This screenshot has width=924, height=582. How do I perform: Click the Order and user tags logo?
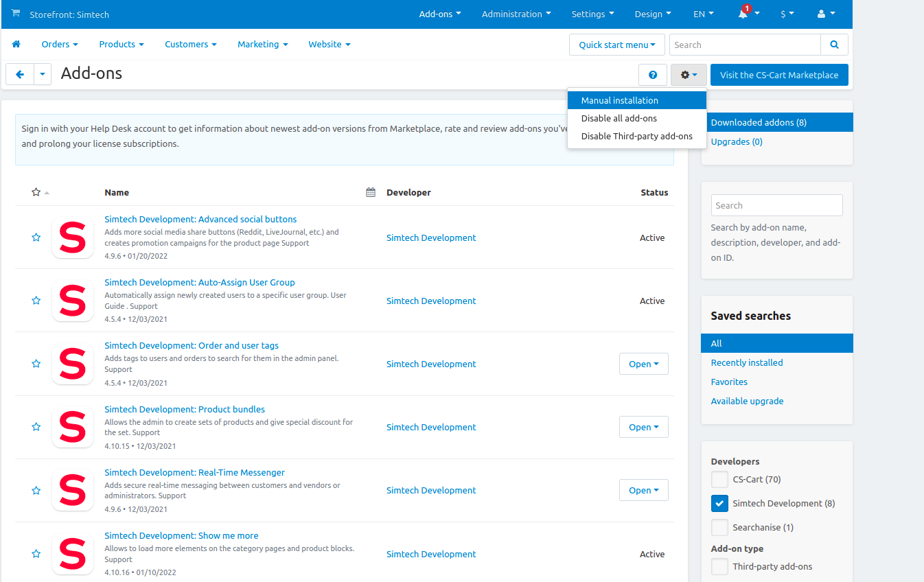(x=73, y=364)
